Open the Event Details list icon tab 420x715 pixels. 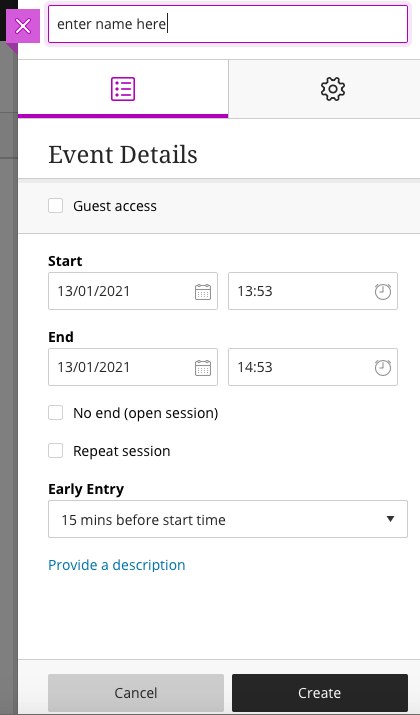tap(123, 89)
